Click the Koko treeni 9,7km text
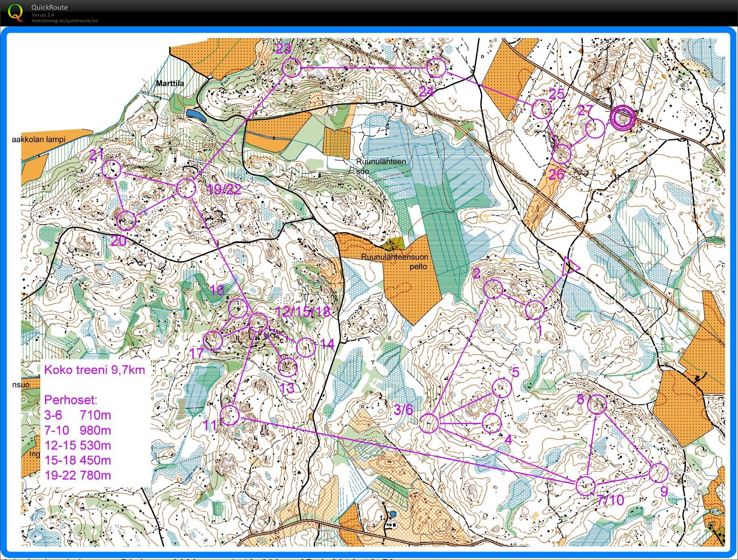This screenshot has height=560, width=738. tap(95, 370)
